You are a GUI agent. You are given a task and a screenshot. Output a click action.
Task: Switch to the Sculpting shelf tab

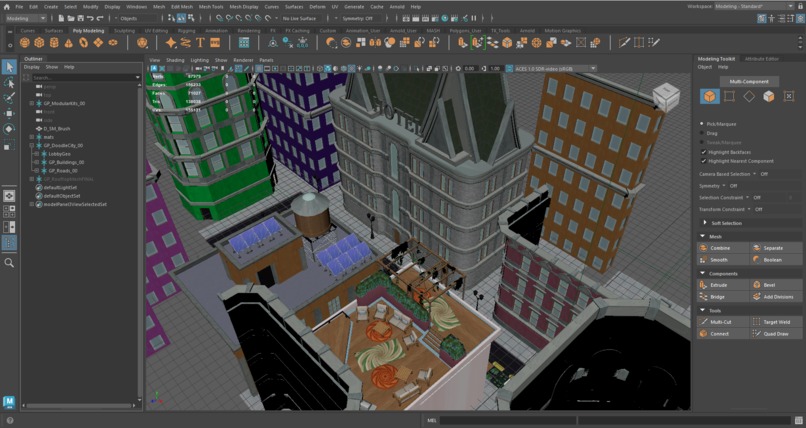124,31
